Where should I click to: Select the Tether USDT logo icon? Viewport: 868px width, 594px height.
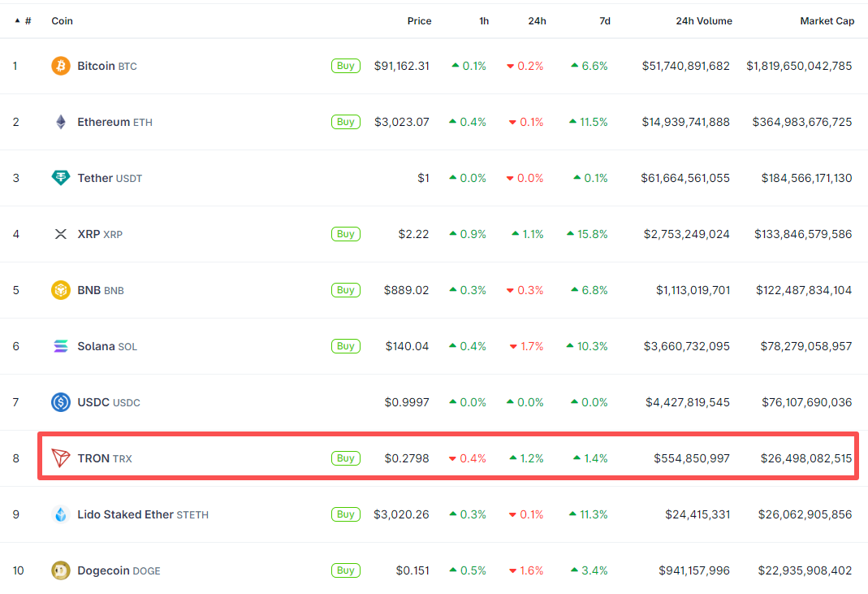tap(61, 178)
